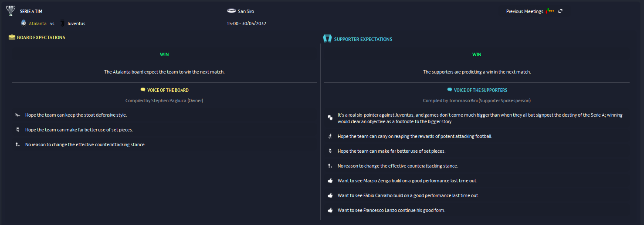Click the Juventus club badge

click(62, 23)
